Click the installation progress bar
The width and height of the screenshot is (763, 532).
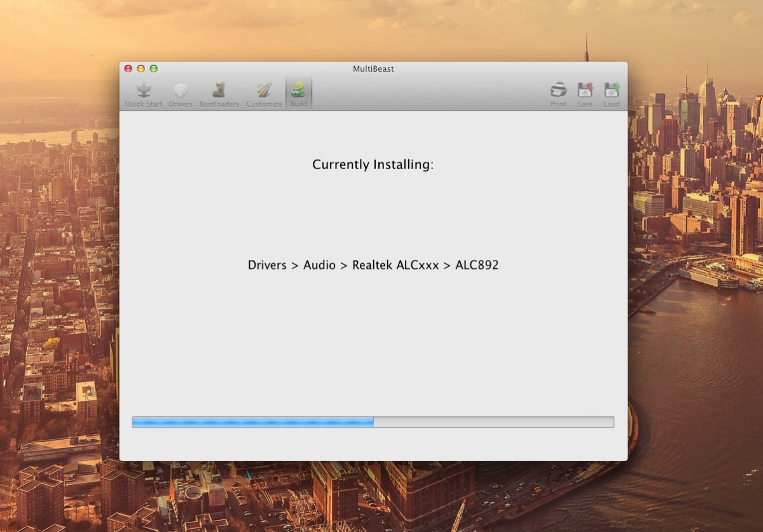click(373, 422)
